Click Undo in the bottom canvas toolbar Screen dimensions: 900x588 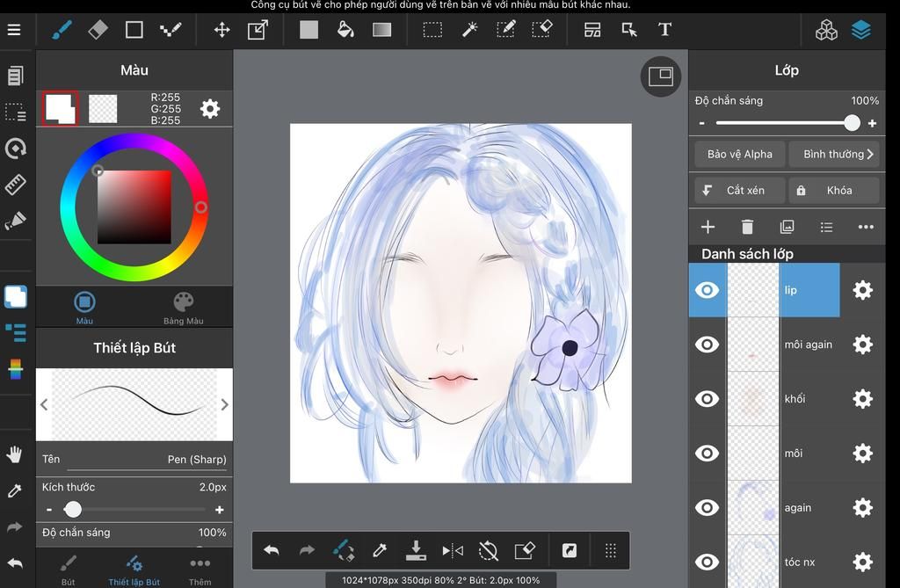coord(271,551)
